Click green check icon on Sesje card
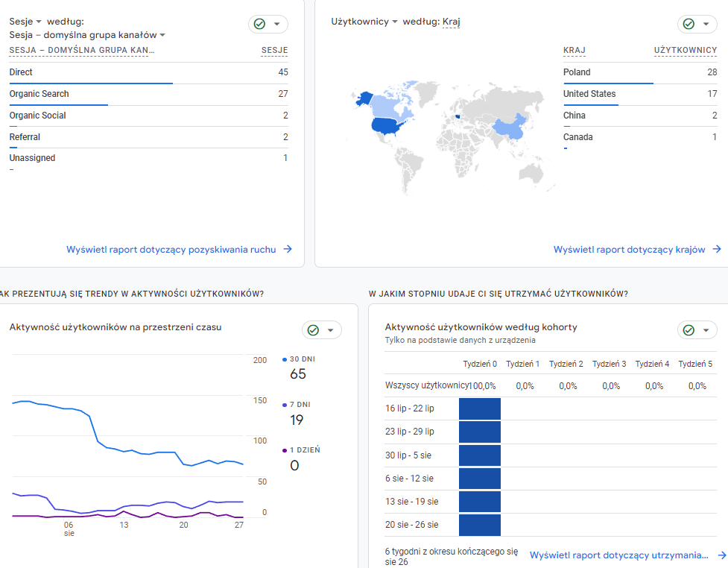The image size is (728, 568). pos(259,24)
